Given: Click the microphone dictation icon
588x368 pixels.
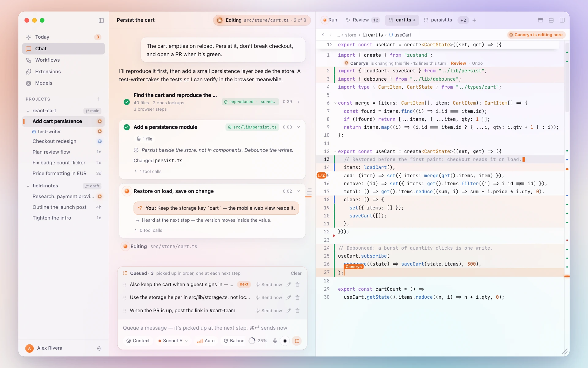Looking at the screenshot, I should coord(275,341).
